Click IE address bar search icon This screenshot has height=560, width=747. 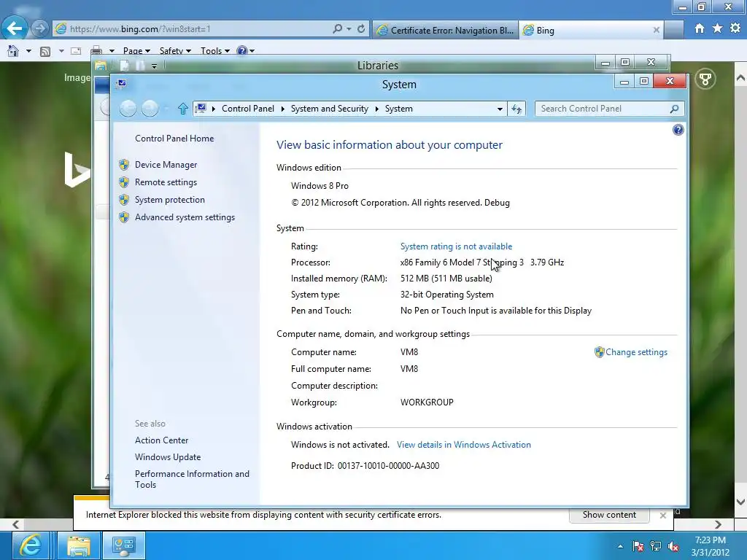(337, 29)
